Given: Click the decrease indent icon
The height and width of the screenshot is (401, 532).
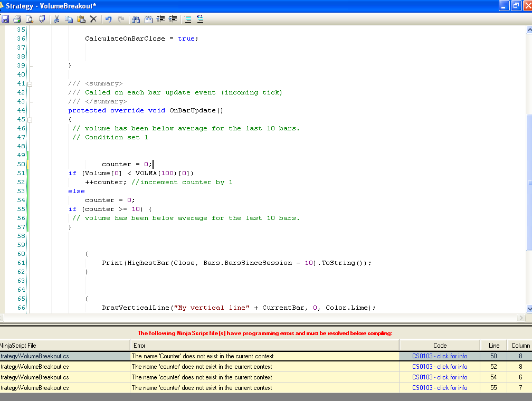Looking at the screenshot, I should (x=161, y=19).
